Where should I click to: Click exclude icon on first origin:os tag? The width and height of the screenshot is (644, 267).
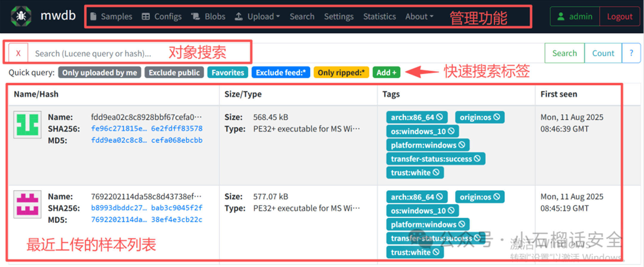[497, 117]
